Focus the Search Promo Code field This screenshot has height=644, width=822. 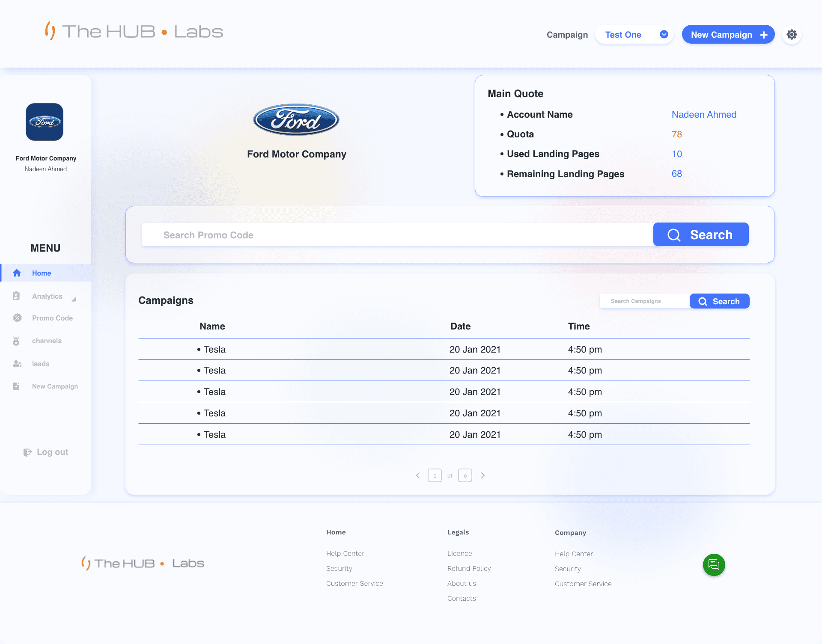point(397,235)
